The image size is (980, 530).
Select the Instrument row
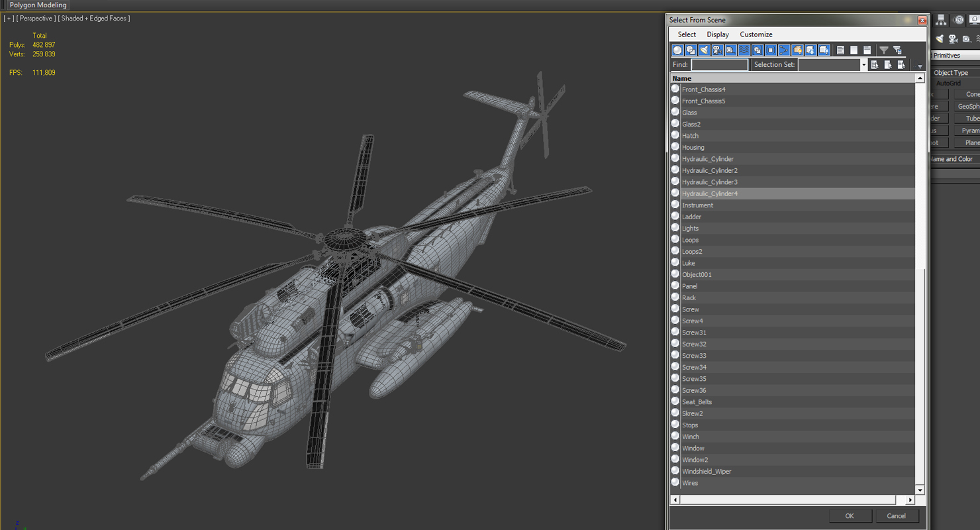pos(793,205)
